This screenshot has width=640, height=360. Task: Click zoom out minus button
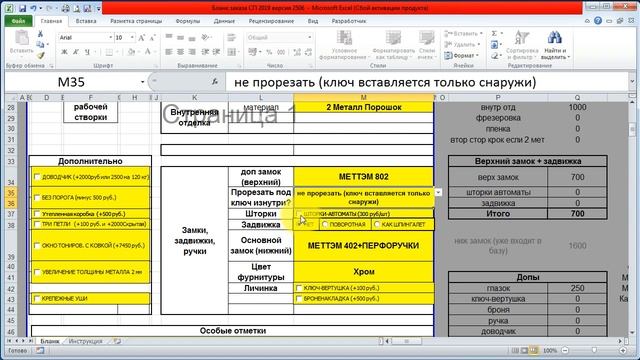tap(565, 351)
